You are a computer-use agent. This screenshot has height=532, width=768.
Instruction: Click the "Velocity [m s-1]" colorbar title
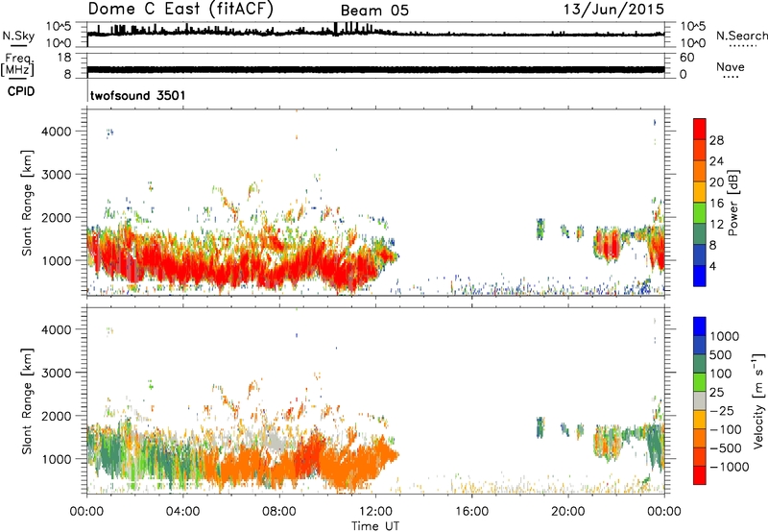[759, 401]
